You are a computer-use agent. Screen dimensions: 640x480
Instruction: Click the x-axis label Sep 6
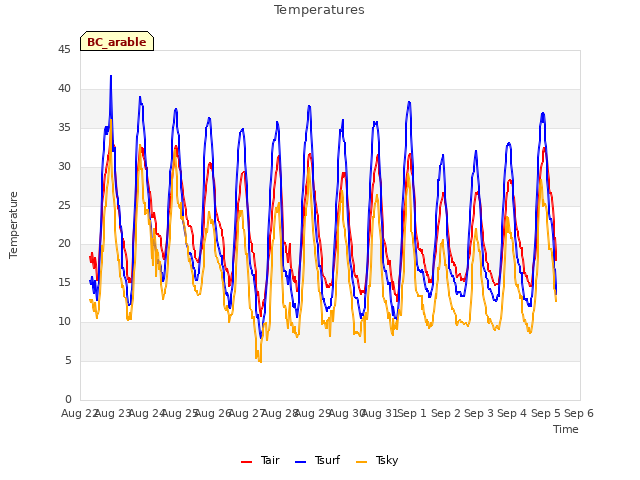tap(579, 413)
